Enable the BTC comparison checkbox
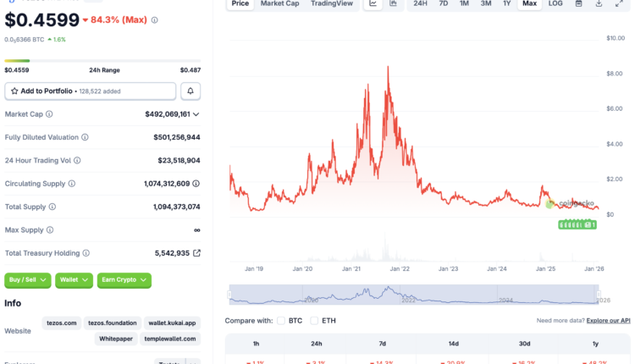This screenshot has height=364, width=635. 281,321
